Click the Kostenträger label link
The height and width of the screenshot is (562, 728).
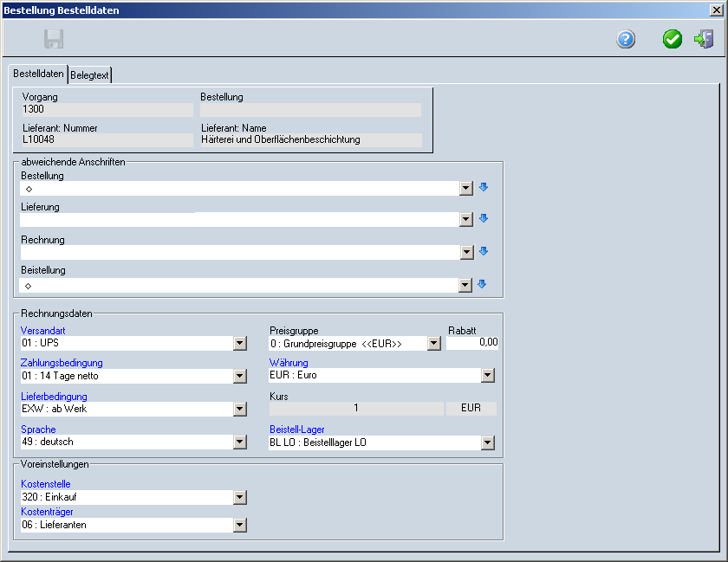(x=47, y=512)
